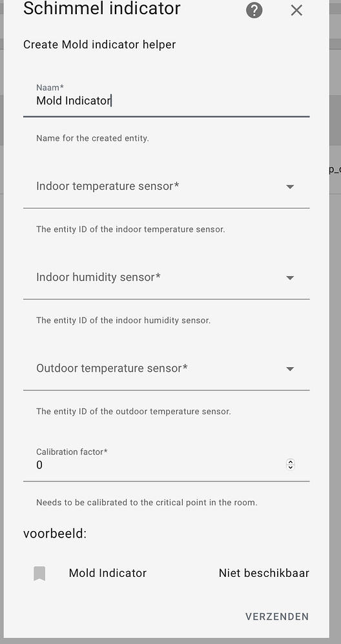This screenshot has height=644, width=341.
Task: Select the Outdoor temperature sensor field label
Action: point(112,368)
